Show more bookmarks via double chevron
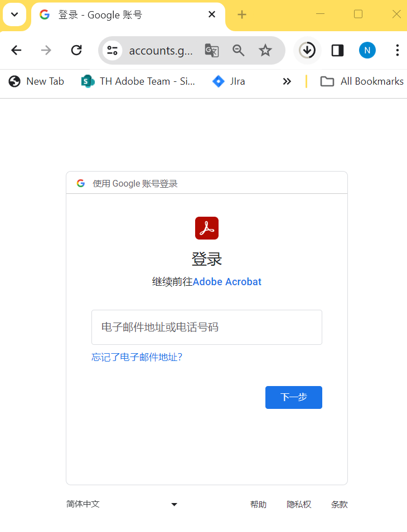The width and height of the screenshot is (407, 532). (287, 81)
